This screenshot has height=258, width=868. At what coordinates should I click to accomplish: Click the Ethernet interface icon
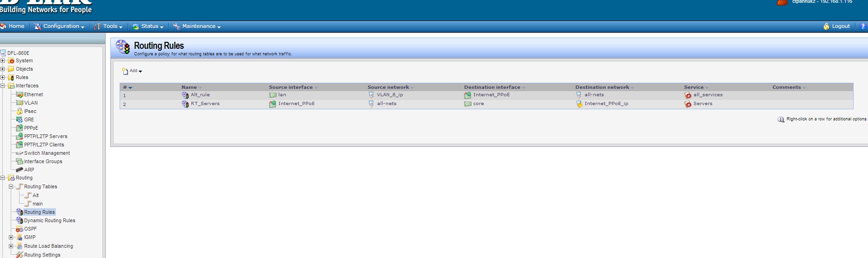20,94
